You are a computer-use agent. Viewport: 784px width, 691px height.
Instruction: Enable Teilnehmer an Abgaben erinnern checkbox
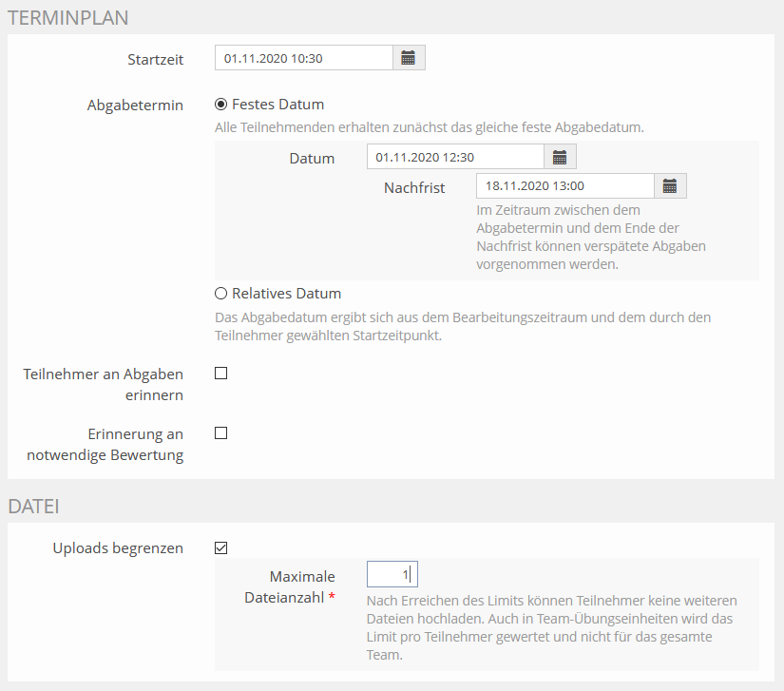221,374
